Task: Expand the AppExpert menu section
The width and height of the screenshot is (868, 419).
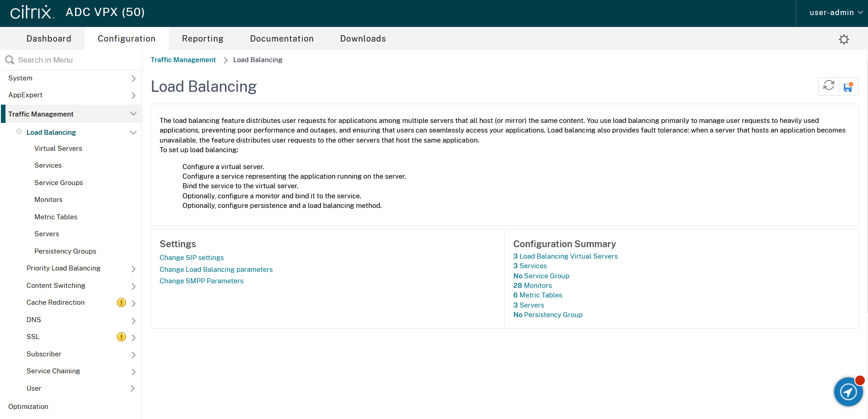Action: (133, 95)
